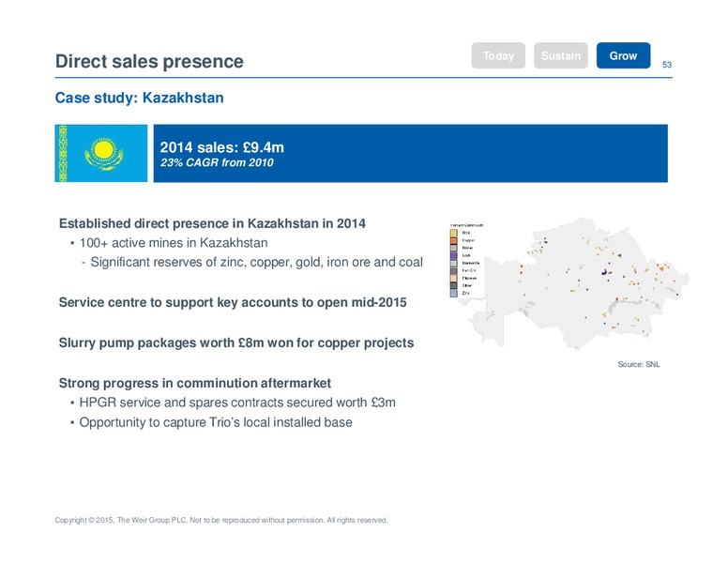
Task: Click 'Significant reserves of zinc, copper' line
Action: pyautogui.click(x=256, y=262)
